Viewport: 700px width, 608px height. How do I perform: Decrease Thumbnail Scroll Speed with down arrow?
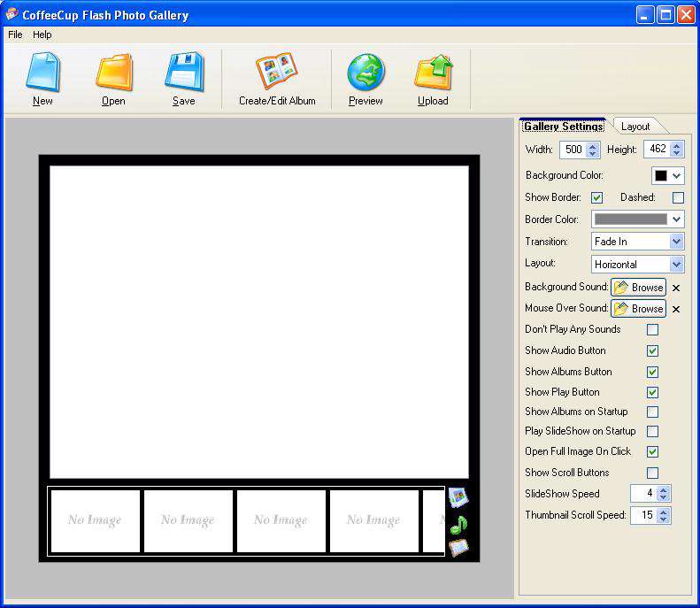[x=664, y=519]
